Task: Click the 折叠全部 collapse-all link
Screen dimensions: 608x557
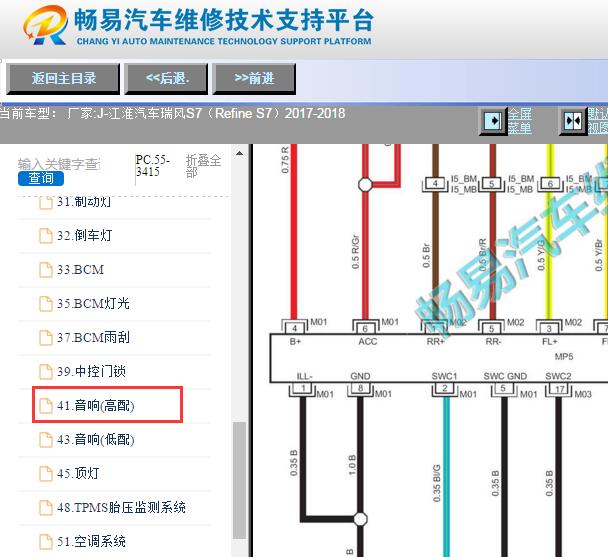Action: coord(203,166)
